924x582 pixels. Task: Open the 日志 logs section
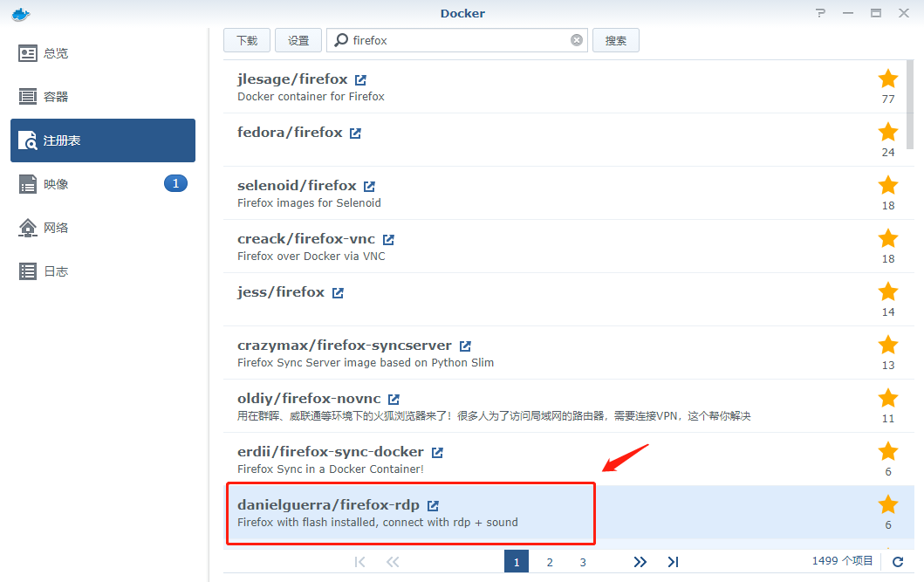coord(103,271)
